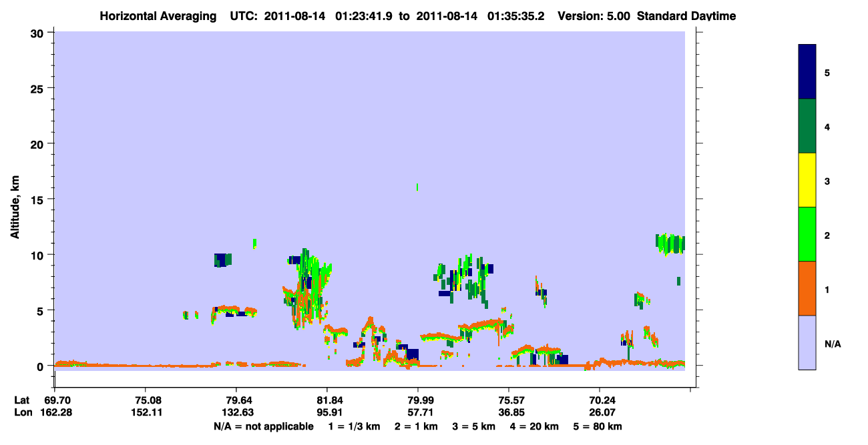Click the end time '01:35:35.2'
868x445 pixels.
click(516, 15)
